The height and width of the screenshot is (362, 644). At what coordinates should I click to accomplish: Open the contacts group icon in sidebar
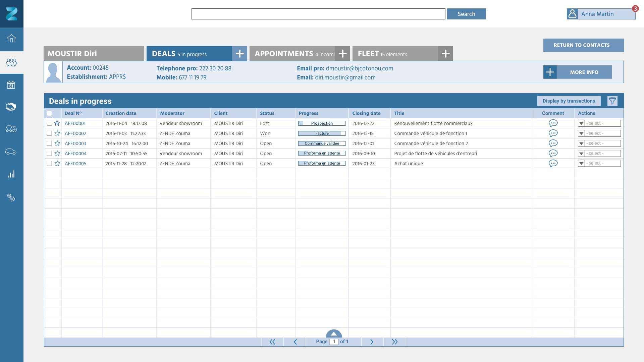point(11,62)
